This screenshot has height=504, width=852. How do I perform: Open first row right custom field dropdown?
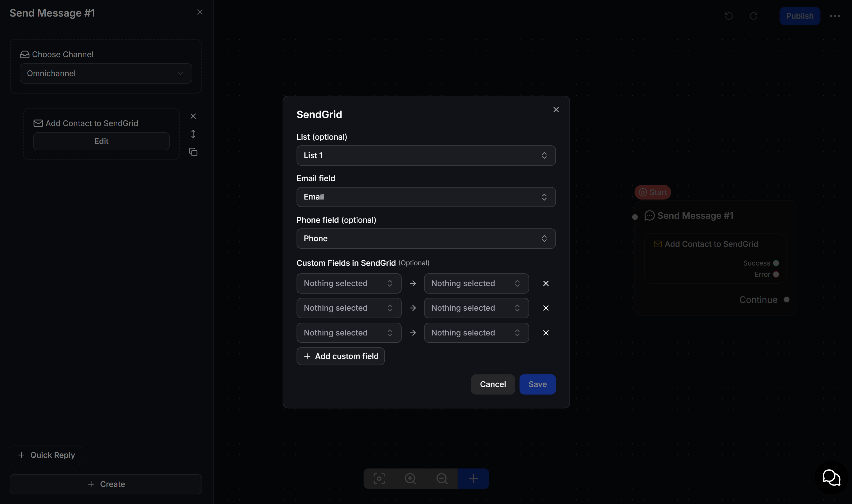pyautogui.click(x=476, y=283)
